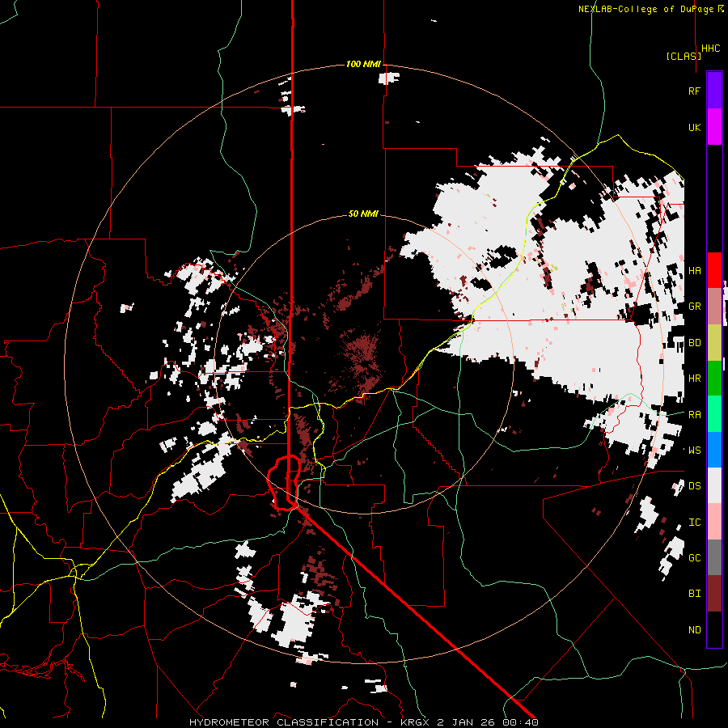Click the RF legend label
The width and height of the screenshot is (728, 728).
pos(695,91)
